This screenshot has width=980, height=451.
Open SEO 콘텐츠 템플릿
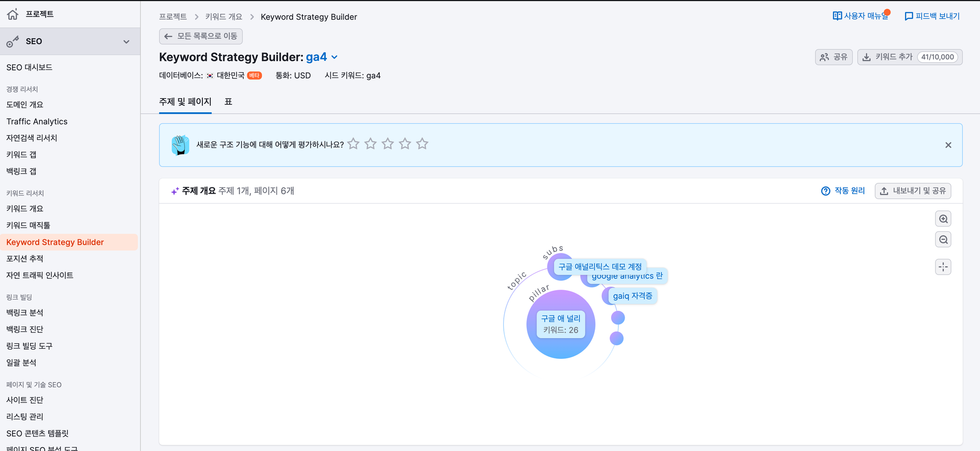click(38, 433)
